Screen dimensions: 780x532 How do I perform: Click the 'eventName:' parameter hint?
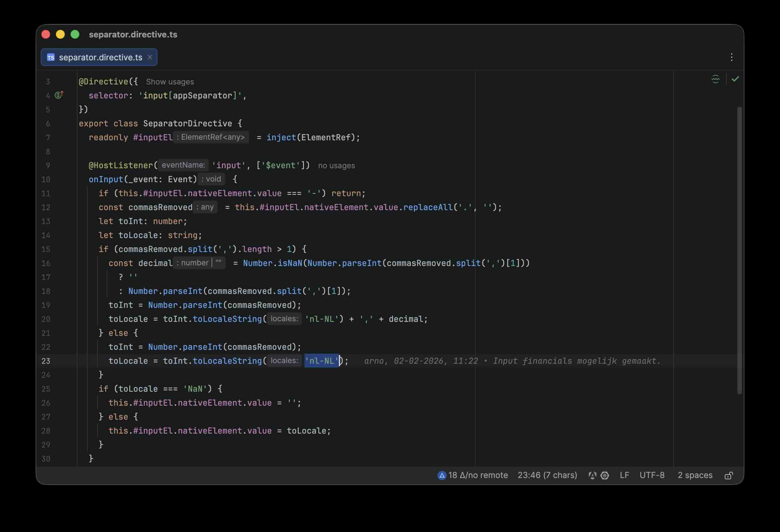click(x=183, y=165)
